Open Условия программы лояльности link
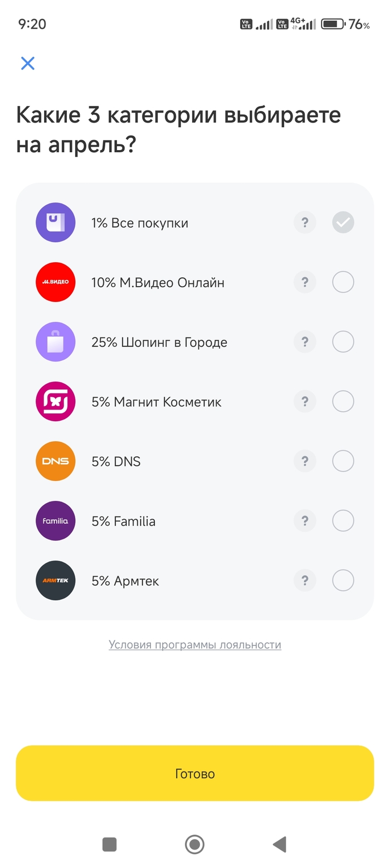 click(x=195, y=645)
